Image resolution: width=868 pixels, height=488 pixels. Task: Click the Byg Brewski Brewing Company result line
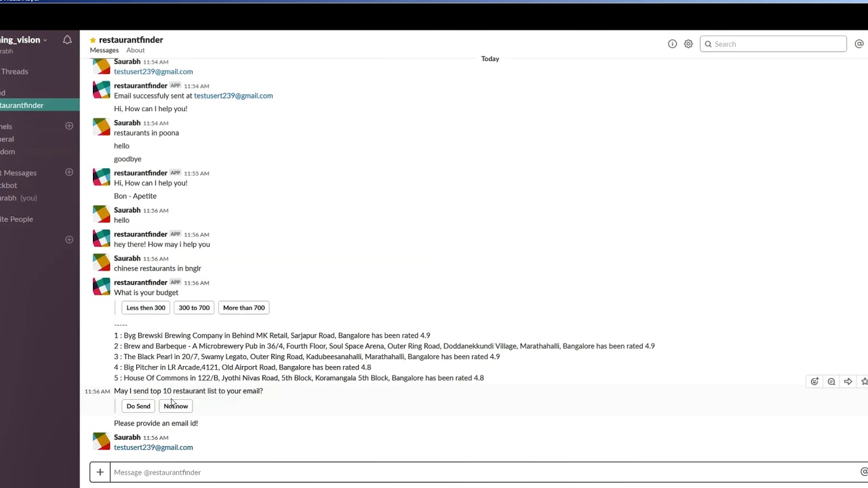272,335
